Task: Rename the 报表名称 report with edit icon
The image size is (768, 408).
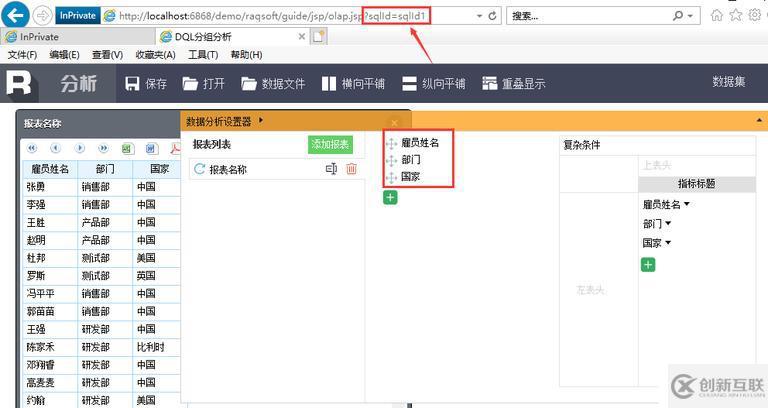Action: [331, 169]
